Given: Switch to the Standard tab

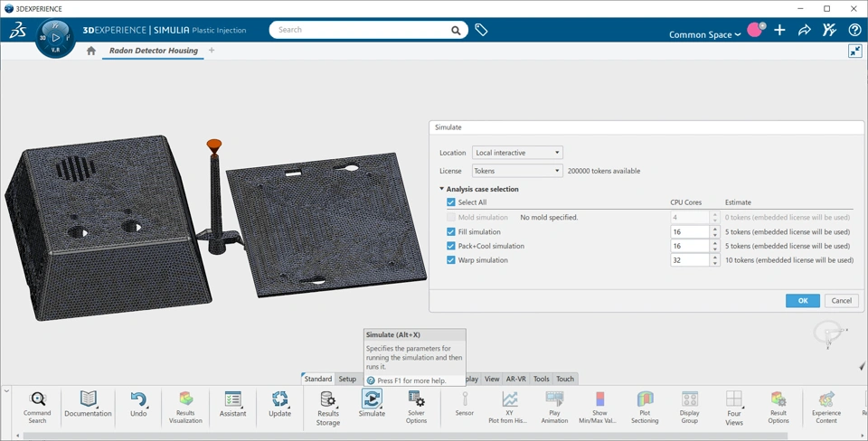Looking at the screenshot, I should tap(317, 379).
